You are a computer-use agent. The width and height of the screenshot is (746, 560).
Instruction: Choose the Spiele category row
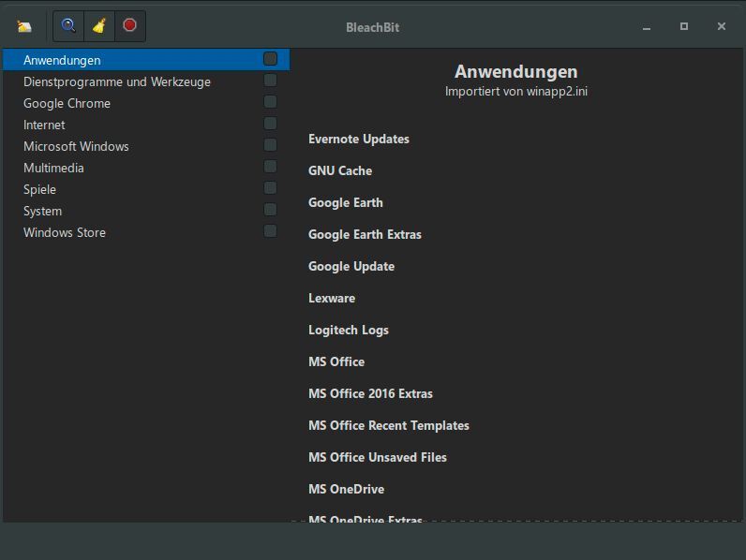click(39, 189)
